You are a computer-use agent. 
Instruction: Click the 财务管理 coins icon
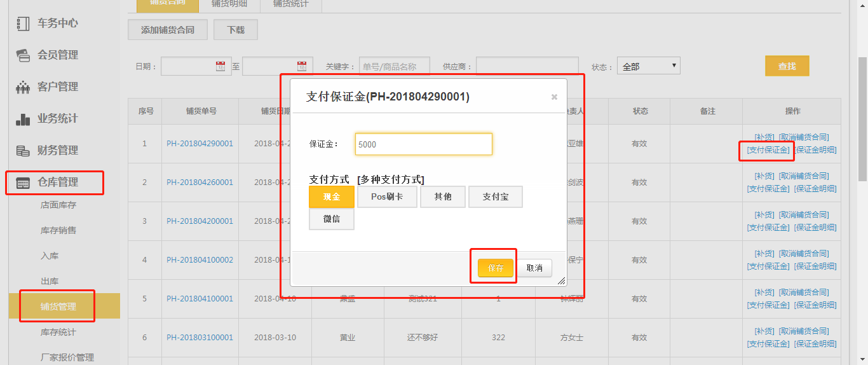[23, 151]
